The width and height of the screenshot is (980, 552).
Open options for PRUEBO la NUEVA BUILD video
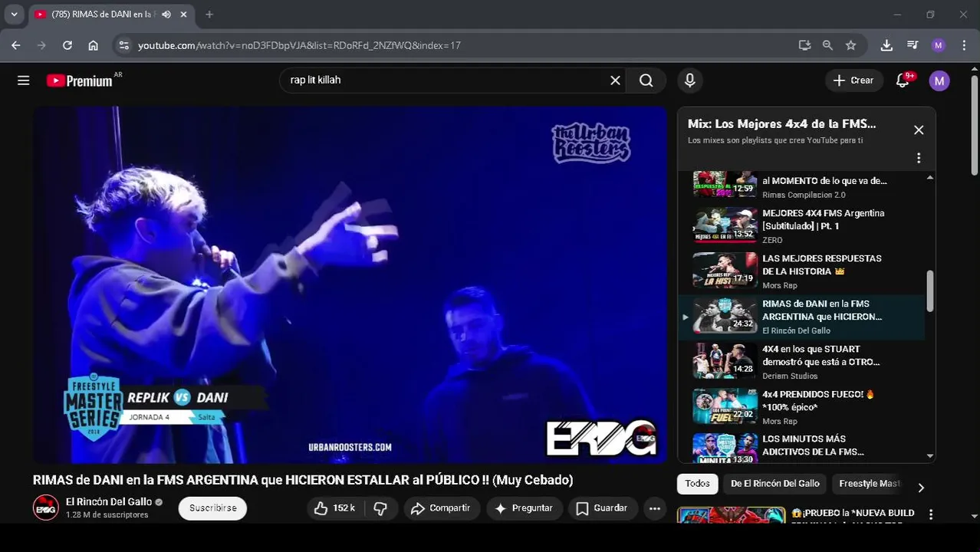[x=931, y=514]
